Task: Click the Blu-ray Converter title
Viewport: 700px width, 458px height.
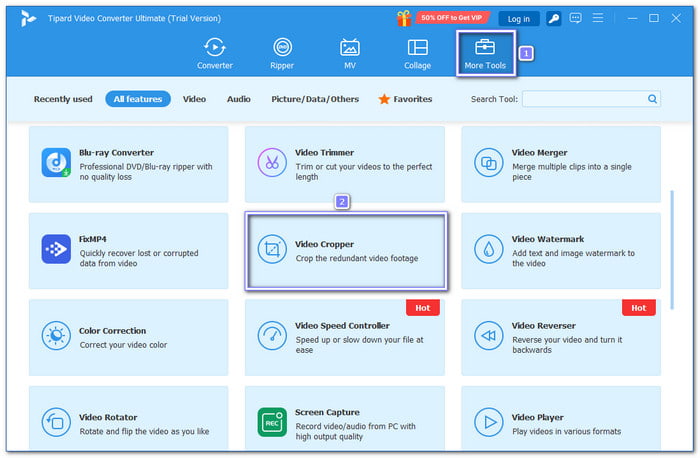Action: 116,153
